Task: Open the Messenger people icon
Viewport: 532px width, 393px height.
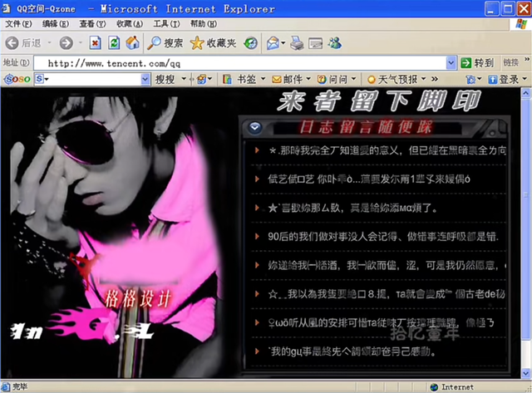Action: coord(335,43)
